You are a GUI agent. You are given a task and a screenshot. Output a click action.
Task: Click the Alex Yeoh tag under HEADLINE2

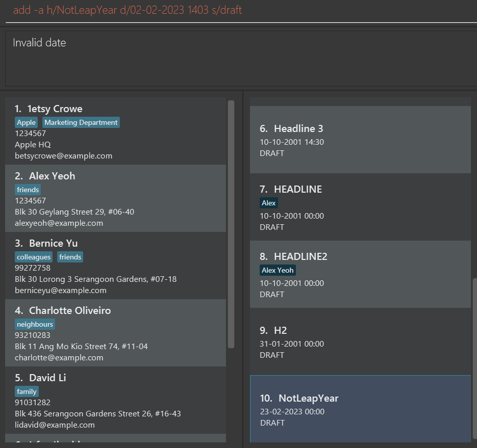[x=278, y=270]
